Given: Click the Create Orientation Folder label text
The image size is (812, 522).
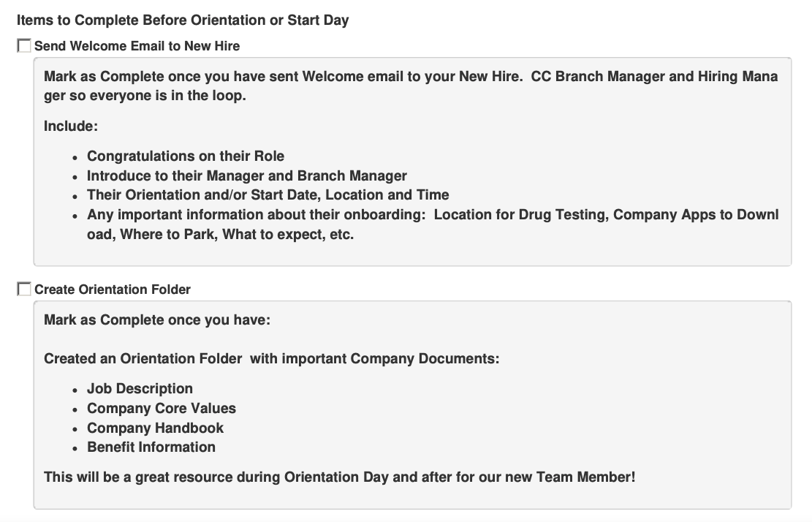Looking at the screenshot, I should click(113, 290).
